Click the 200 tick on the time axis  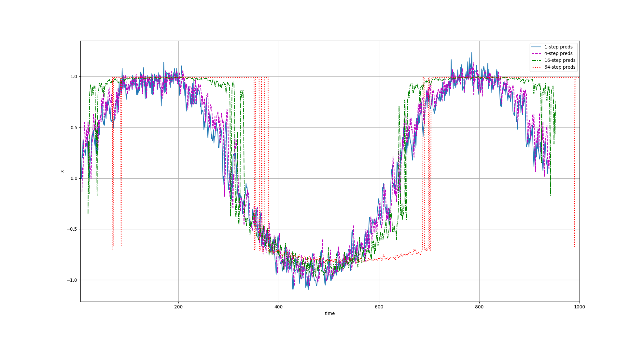[x=178, y=307]
